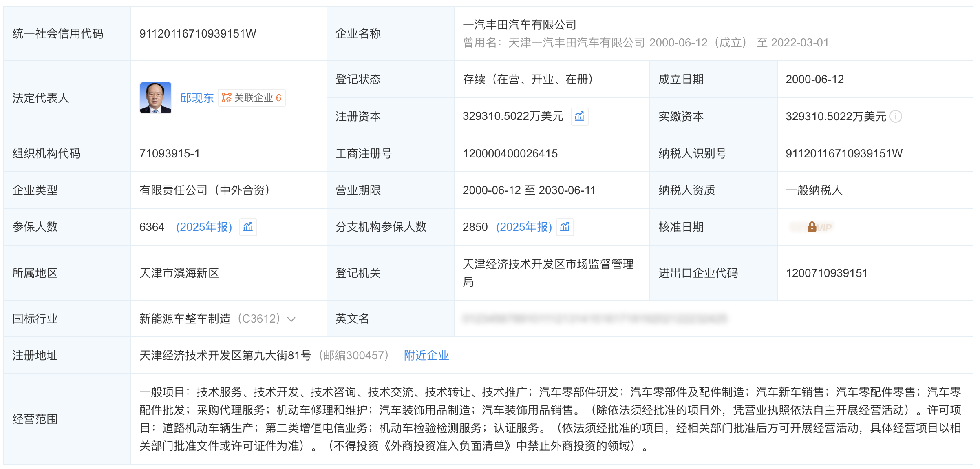Screen dimensions: 980x469
Task: Click the former name 天津一汽丰田汽车有限公司 text
Action: (x=576, y=43)
